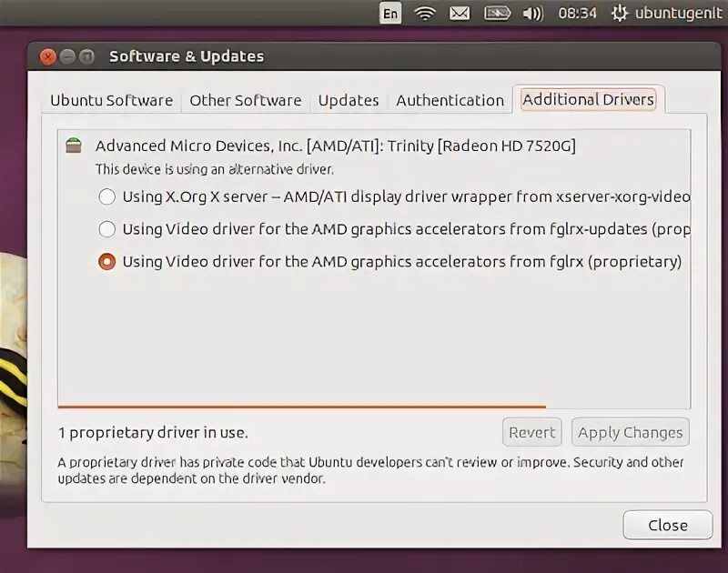This screenshot has height=573, width=728.
Task: Click the ubuntugenit username in top panel
Action: 679,14
